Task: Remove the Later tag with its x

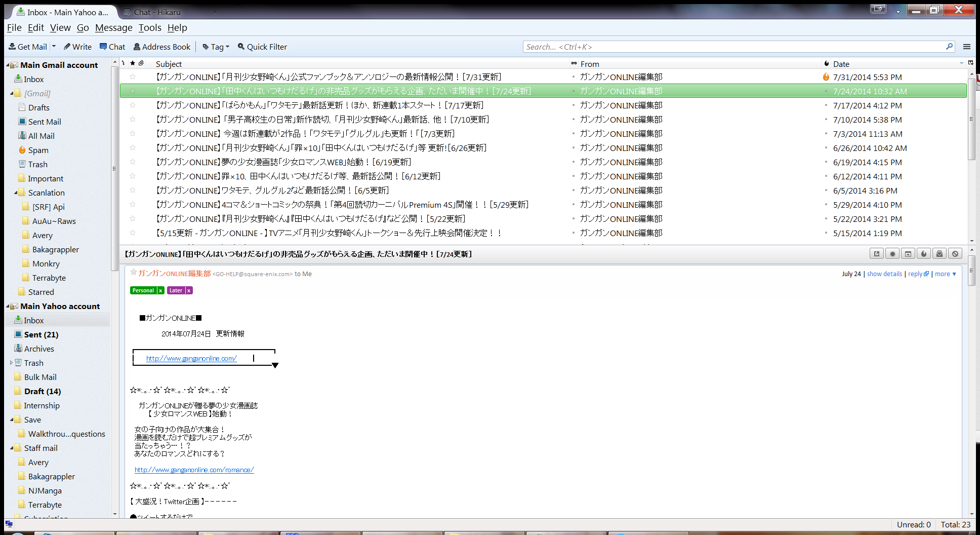Action: pos(189,290)
